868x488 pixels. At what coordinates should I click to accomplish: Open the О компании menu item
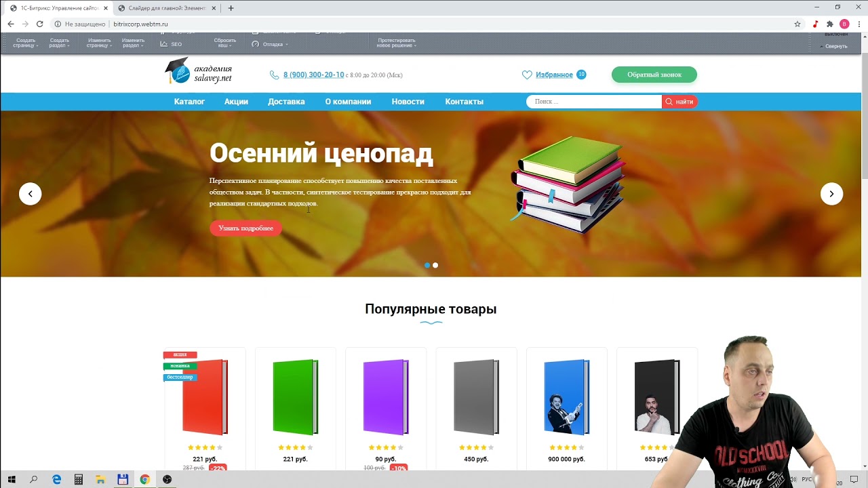(x=348, y=102)
